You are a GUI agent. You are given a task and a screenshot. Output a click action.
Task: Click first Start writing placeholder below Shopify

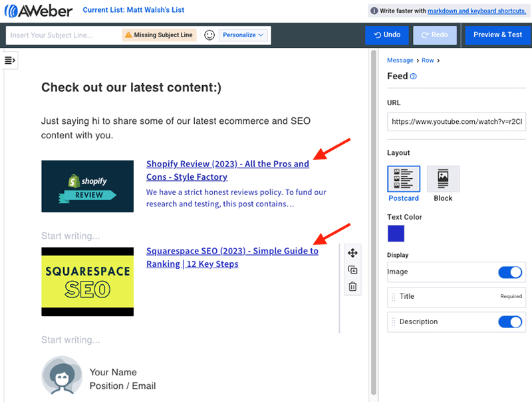tap(70, 236)
